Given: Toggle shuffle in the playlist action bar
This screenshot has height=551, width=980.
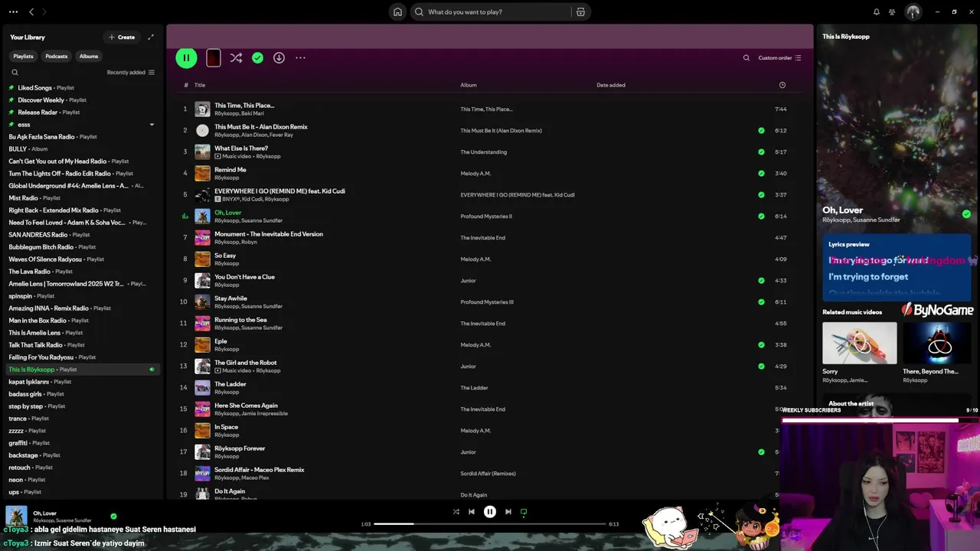Looking at the screenshot, I should [x=236, y=57].
